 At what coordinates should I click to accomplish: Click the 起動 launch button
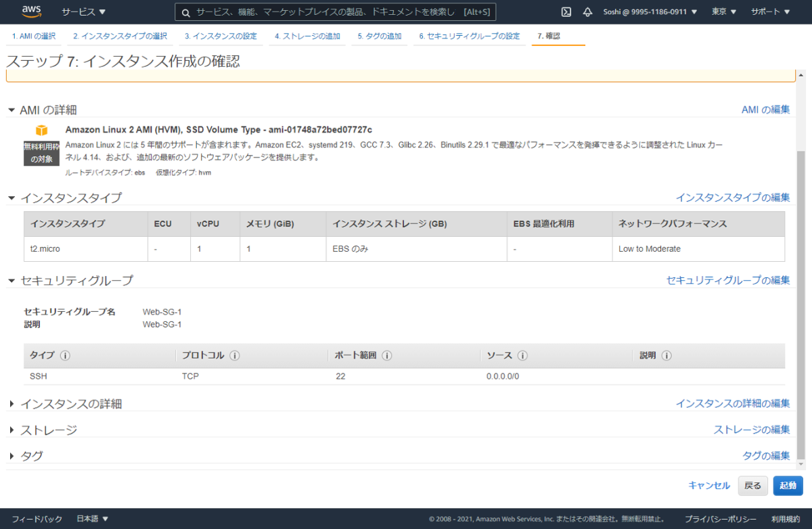coord(788,485)
